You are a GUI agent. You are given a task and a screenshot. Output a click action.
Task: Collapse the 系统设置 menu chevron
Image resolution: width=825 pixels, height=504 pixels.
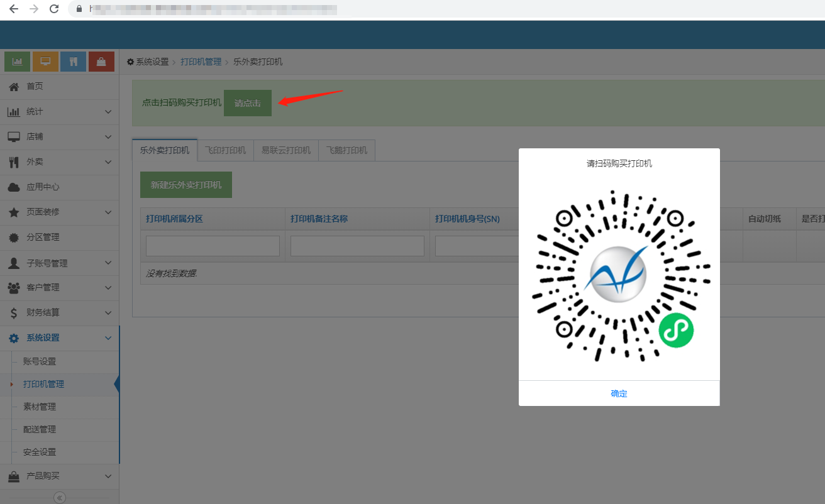pyautogui.click(x=108, y=338)
